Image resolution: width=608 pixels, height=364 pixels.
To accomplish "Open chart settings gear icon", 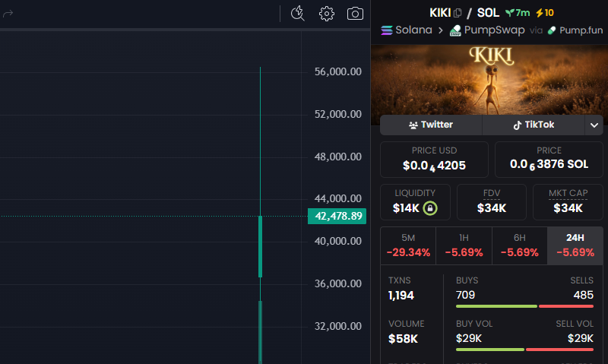I will pyautogui.click(x=327, y=14).
